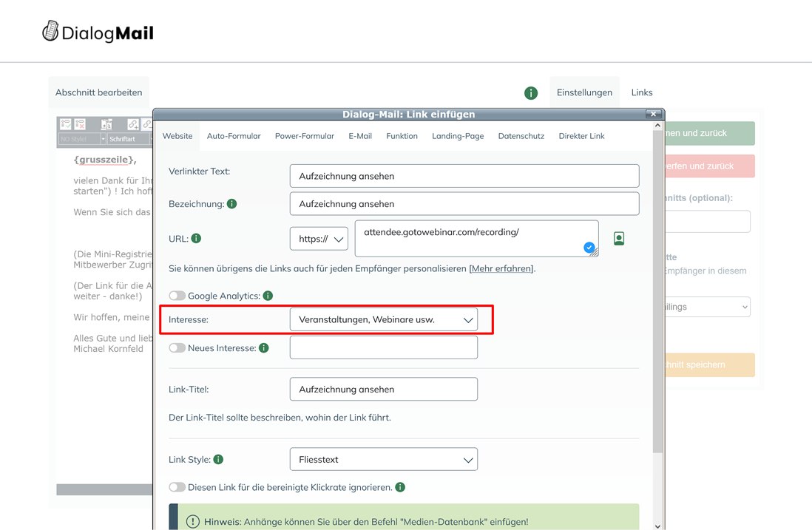Click the dialog's vertical scrollbar

point(657,296)
